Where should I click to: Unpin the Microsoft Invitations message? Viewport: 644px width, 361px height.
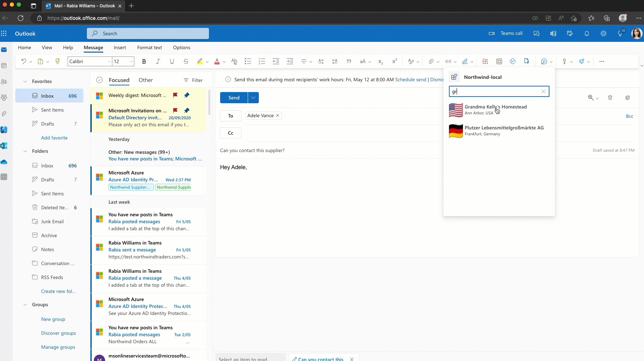pos(187,110)
